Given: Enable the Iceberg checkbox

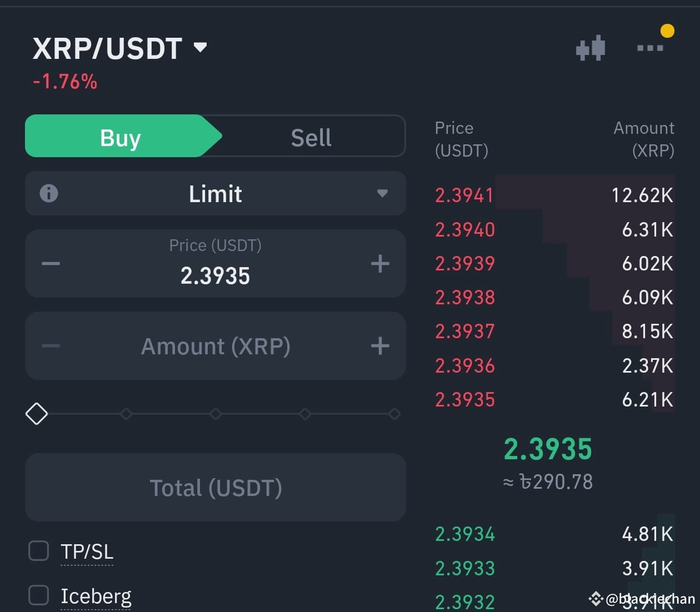Looking at the screenshot, I should (x=39, y=595).
